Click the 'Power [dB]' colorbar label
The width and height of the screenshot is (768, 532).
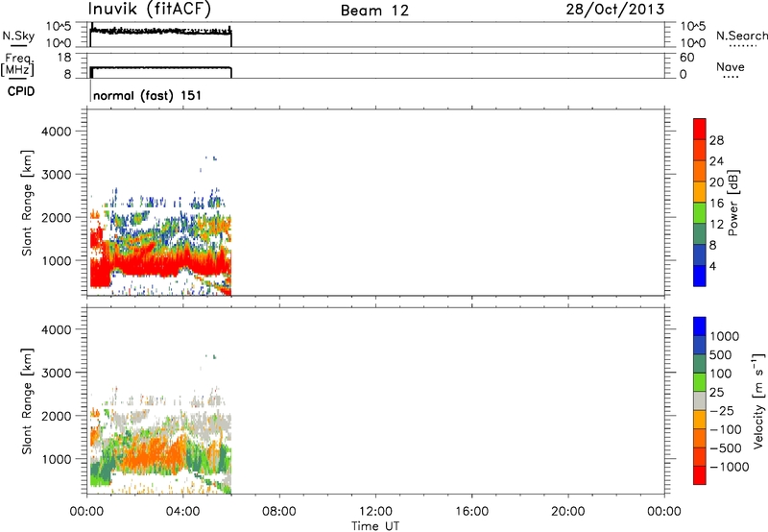pos(733,203)
